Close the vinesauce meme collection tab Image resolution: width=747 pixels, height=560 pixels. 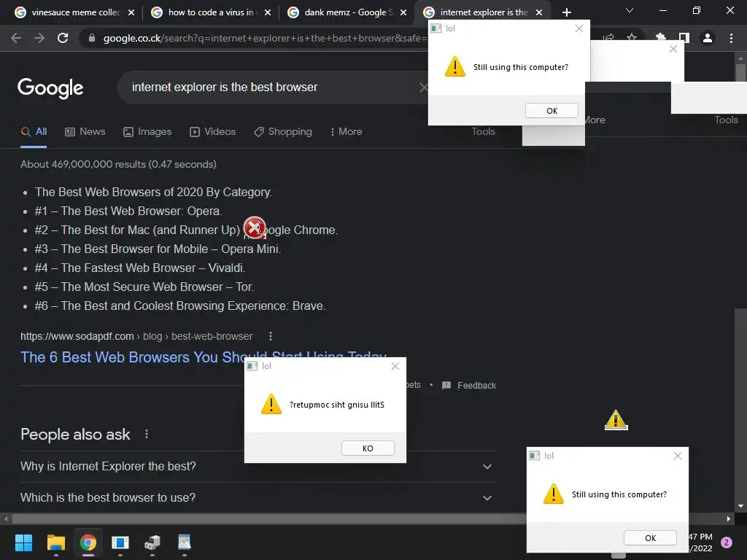(131, 12)
